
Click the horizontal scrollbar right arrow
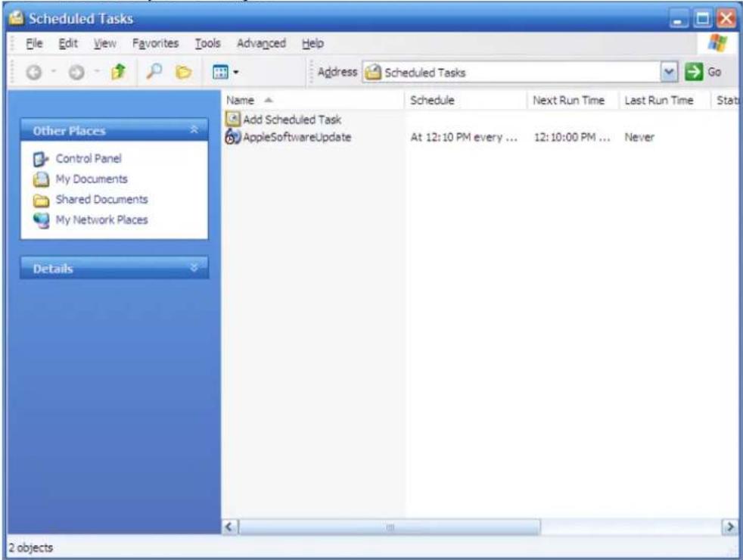(x=729, y=527)
